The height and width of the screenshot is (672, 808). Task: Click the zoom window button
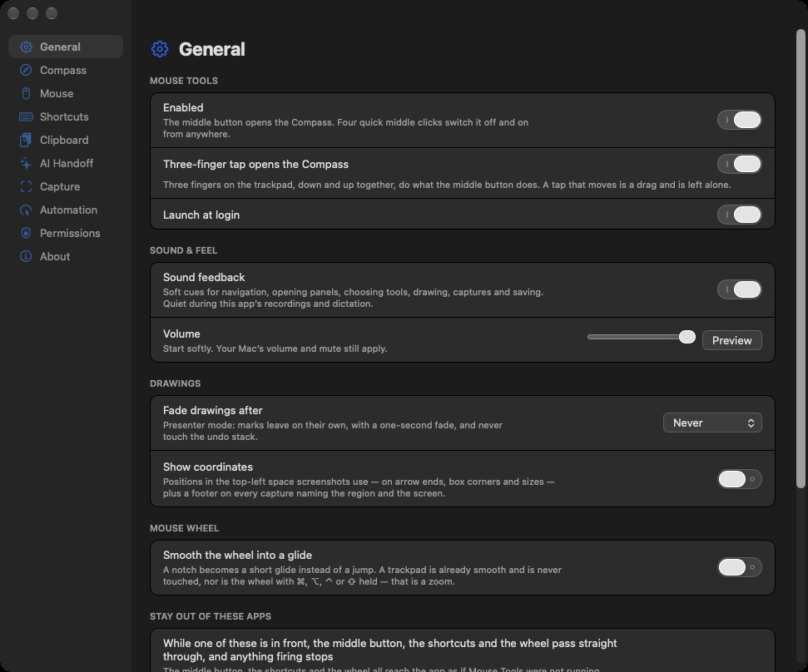coord(52,13)
